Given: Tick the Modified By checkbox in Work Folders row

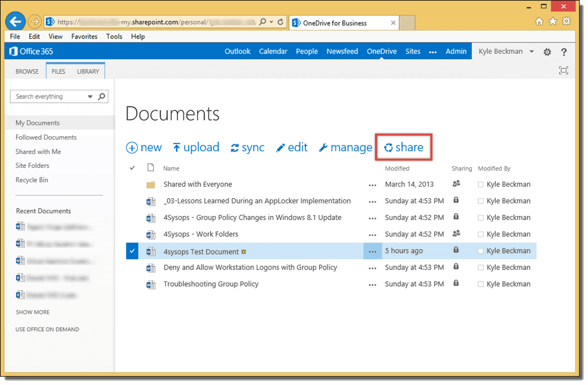Looking at the screenshot, I should coord(481,234).
